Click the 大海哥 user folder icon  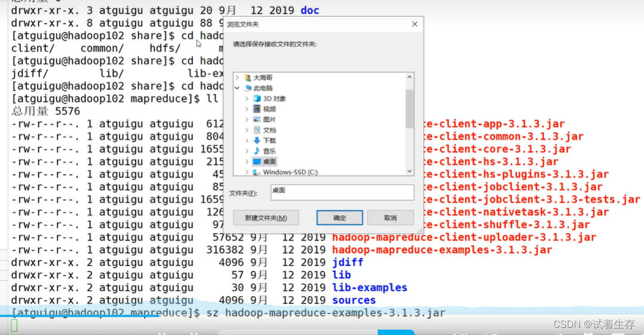pos(247,77)
